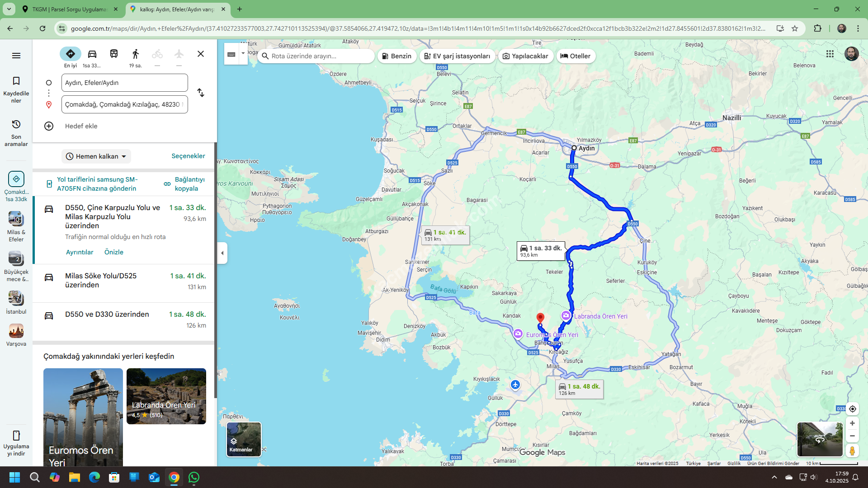
Task: Select the driving travel mode icon
Action: (x=92, y=54)
